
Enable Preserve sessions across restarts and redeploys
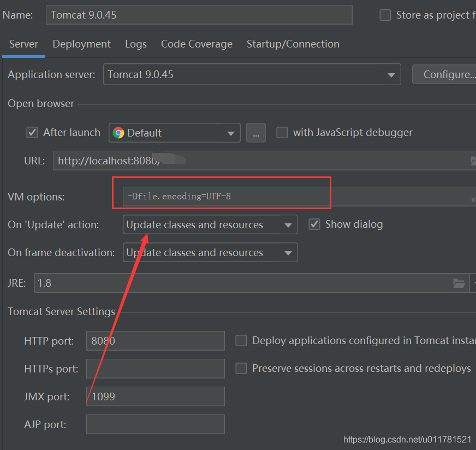tap(241, 368)
